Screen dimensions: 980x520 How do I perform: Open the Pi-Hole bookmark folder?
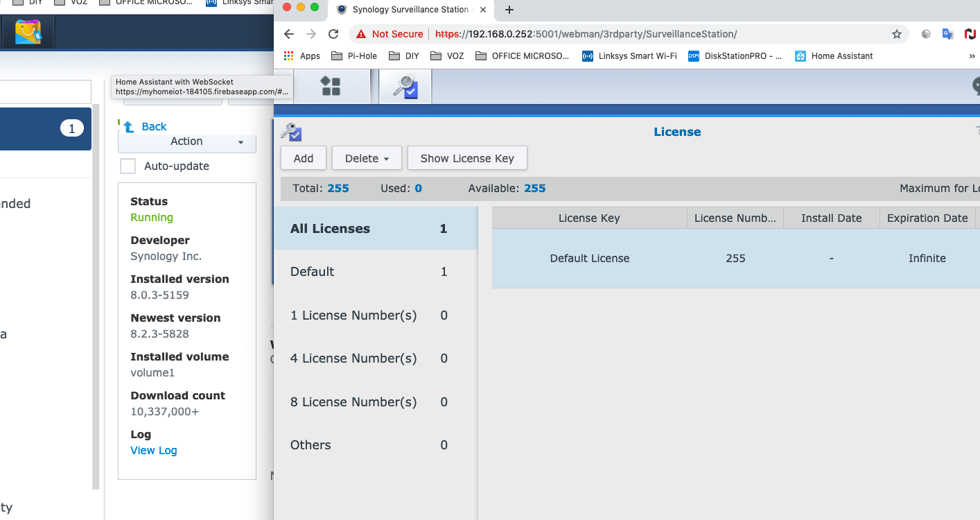354,56
